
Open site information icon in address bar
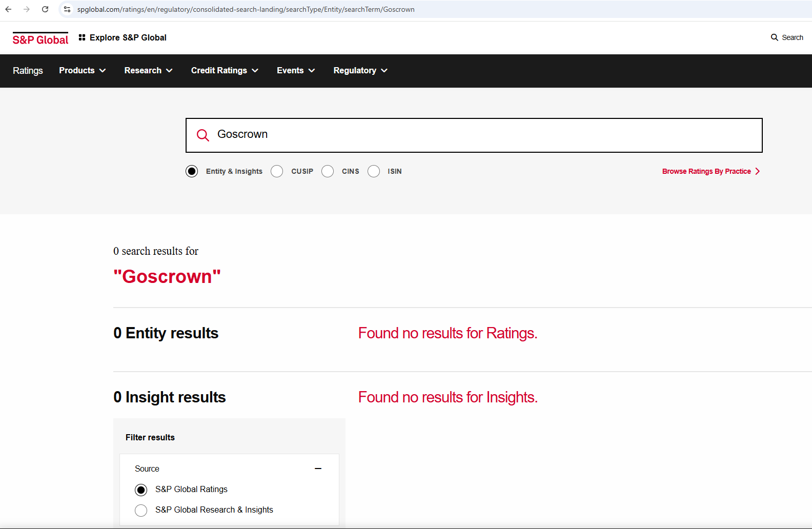click(x=67, y=9)
